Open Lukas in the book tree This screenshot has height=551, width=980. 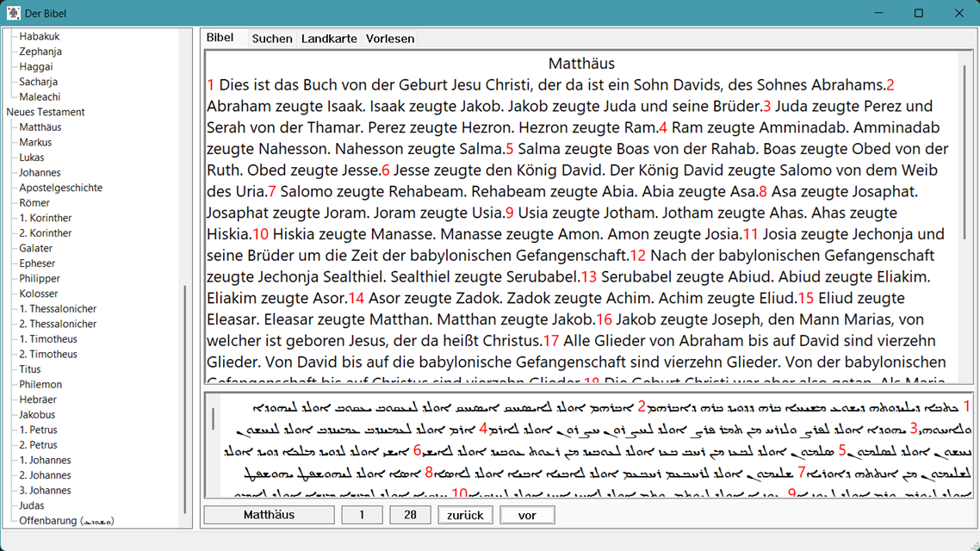click(x=31, y=158)
